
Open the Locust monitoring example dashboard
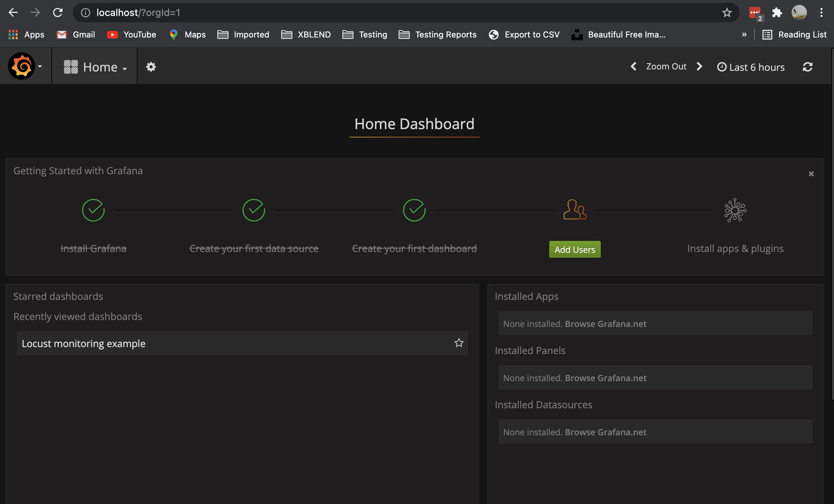click(x=242, y=343)
